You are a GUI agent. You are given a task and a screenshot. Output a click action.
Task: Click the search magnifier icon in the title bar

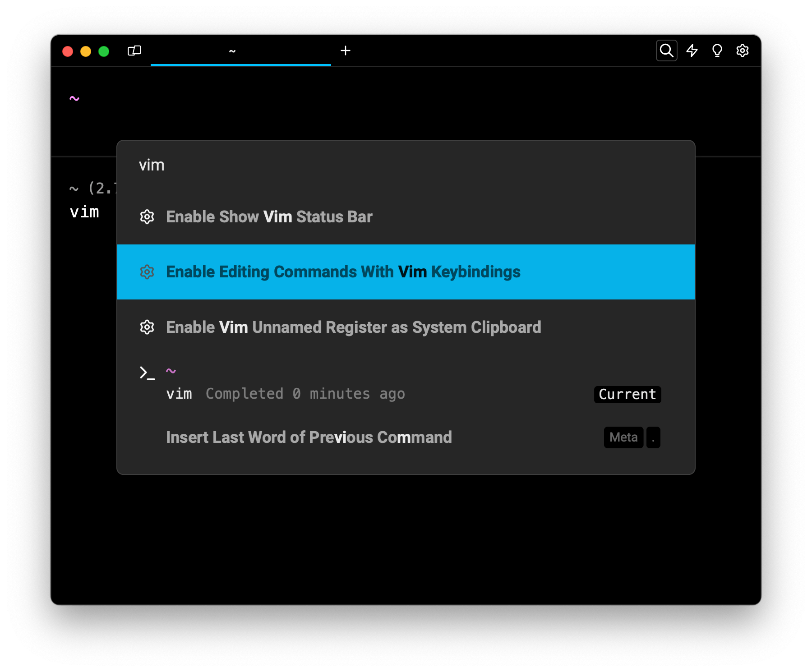coord(666,51)
